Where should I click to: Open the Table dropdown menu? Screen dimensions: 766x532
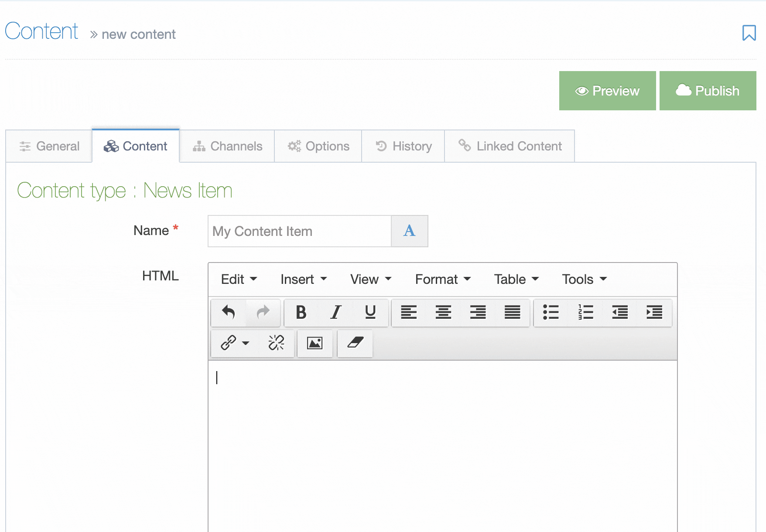516,279
